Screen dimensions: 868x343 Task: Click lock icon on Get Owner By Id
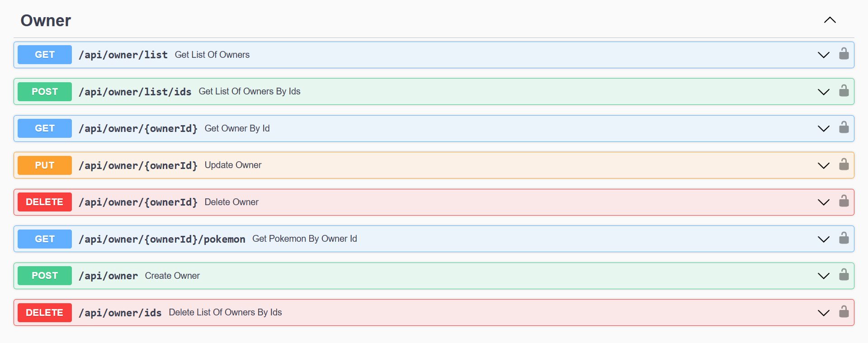(x=844, y=128)
